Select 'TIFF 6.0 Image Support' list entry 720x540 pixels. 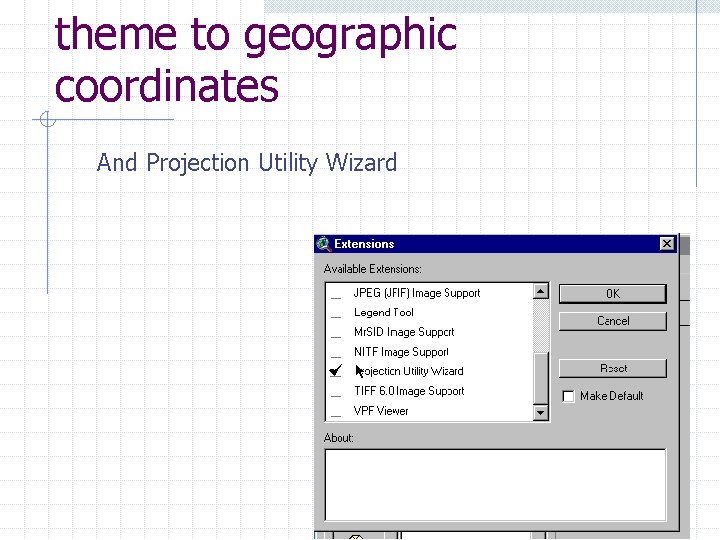click(x=409, y=391)
